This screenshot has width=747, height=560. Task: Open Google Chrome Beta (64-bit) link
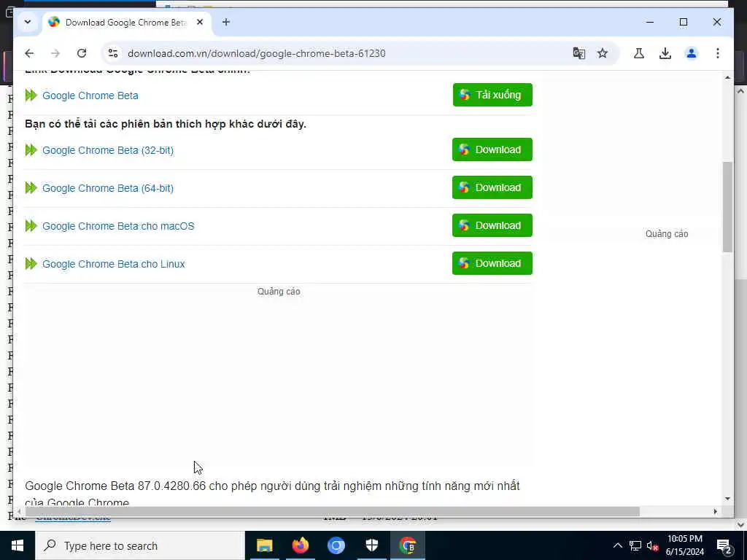point(108,188)
